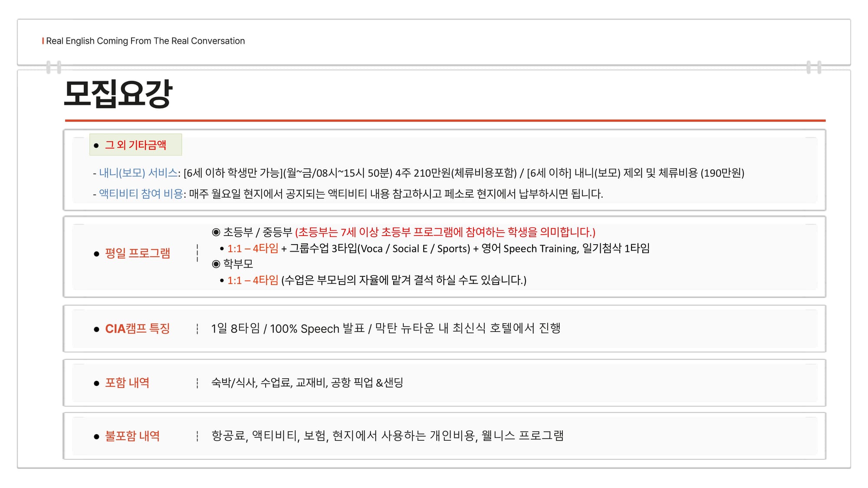Click the 불포함 내역 section label
The width and height of the screenshot is (868, 488).
pos(132,436)
